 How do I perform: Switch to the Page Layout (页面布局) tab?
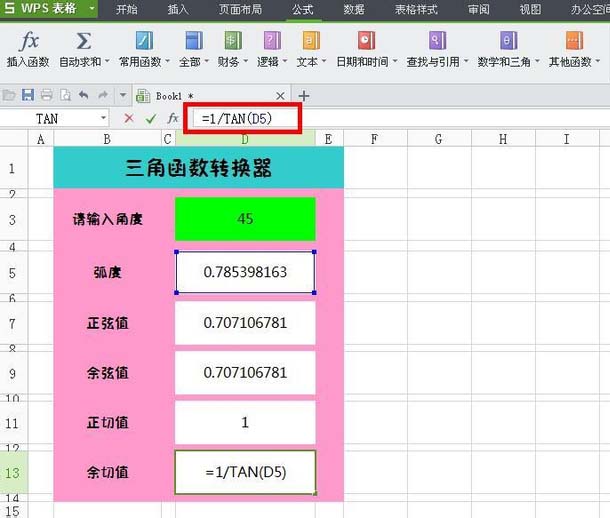pos(240,9)
